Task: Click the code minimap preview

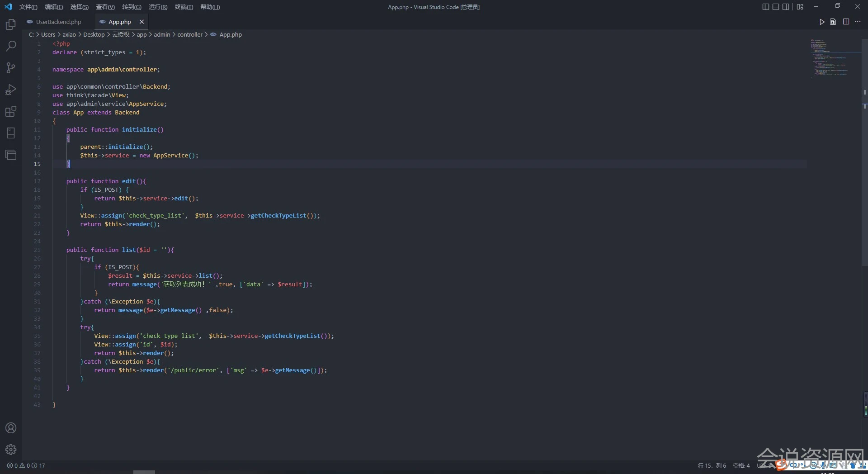Action: 829,58
